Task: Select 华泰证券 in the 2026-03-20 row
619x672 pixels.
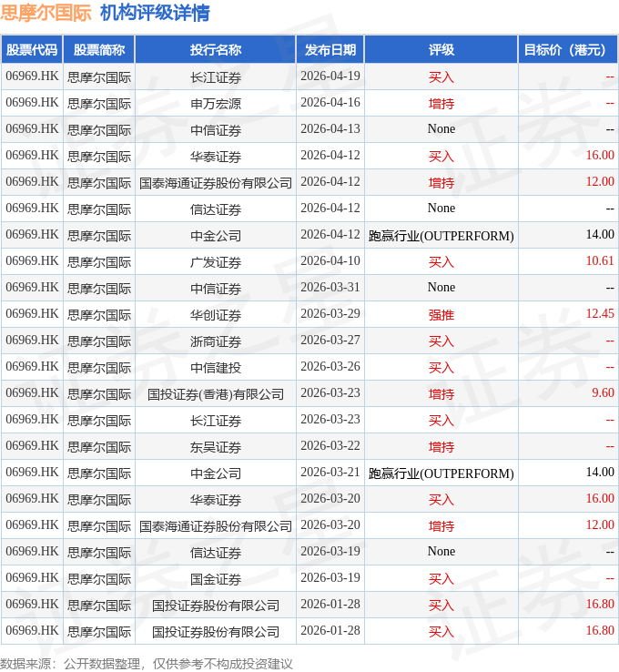Action: click(216, 500)
